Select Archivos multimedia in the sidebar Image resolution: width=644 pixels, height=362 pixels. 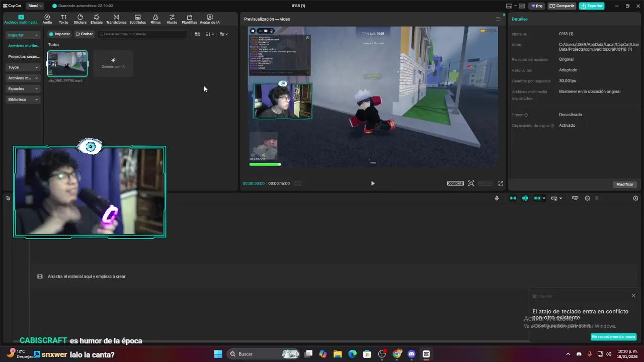click(24, 46)
